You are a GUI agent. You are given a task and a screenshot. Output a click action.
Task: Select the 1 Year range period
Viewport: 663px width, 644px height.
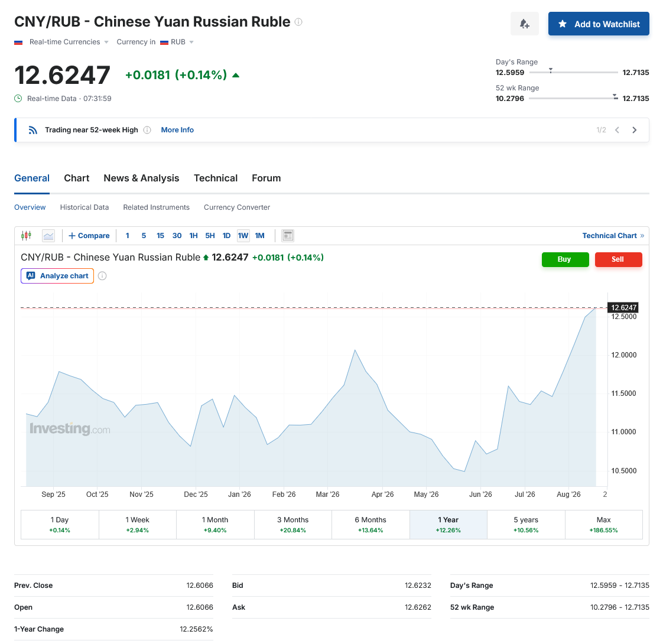(448, 524)
